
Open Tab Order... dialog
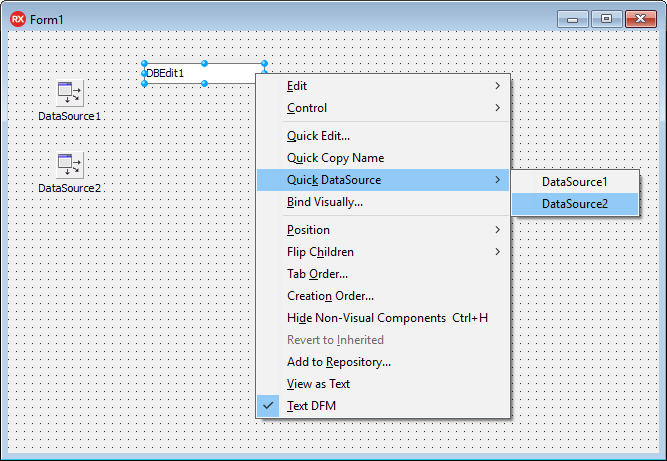point(383,274)
